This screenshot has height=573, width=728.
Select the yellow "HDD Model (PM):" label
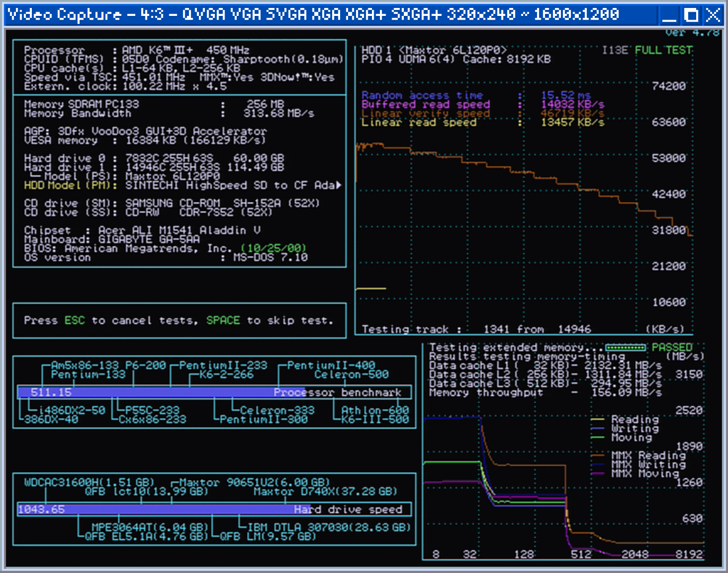[70, 185]
